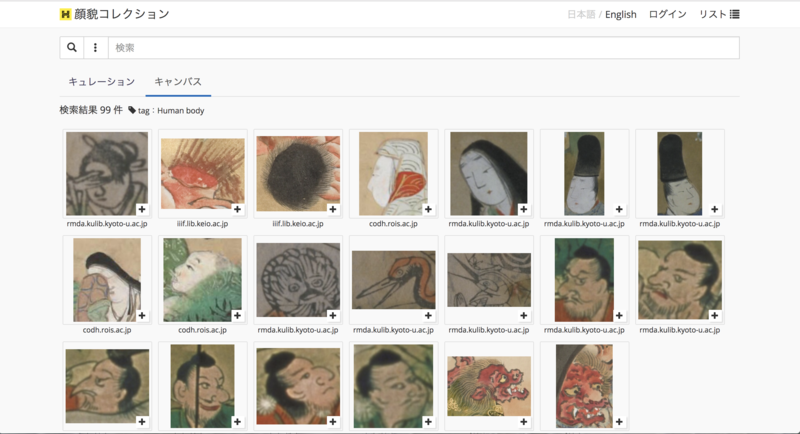Open the long-haired woman face thumbnail
Image resolution: width=800 pixels, height=434 pixels.
(x=488, y=173)
